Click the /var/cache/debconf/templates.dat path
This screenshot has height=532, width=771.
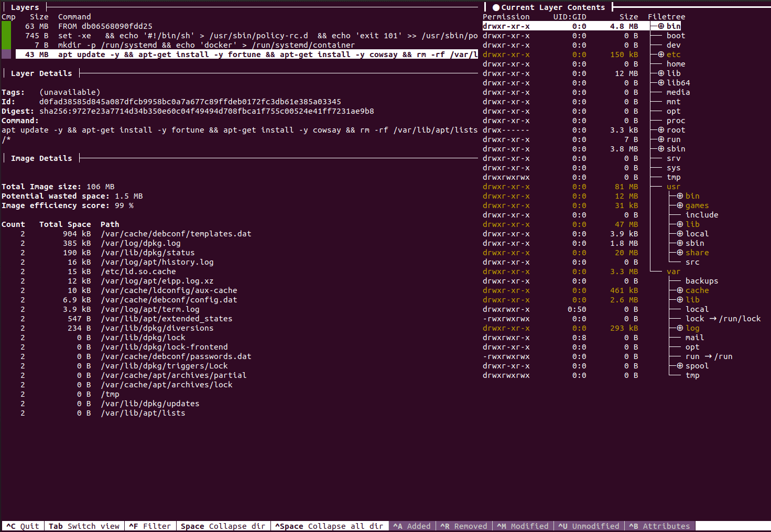[x=176, y=234]
